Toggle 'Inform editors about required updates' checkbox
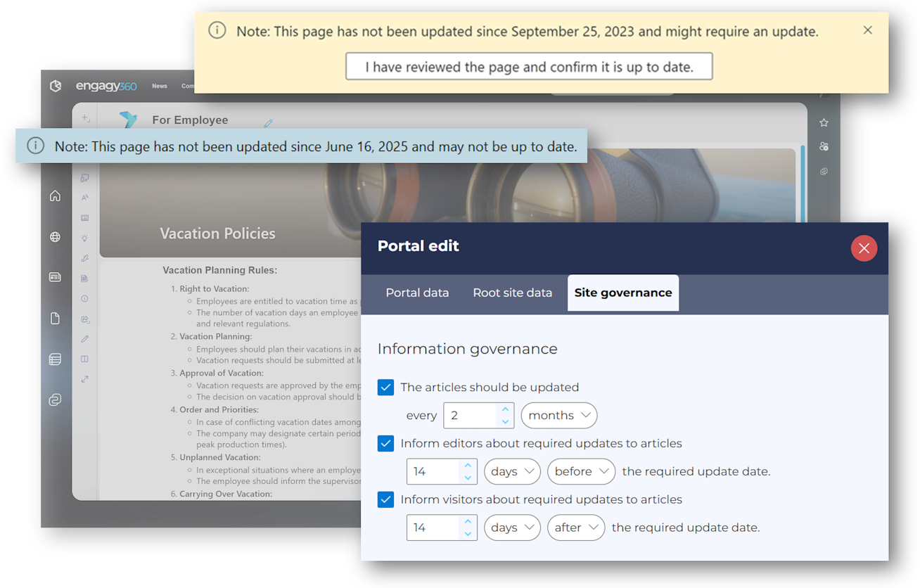The width and height of the screenshot is (920, 588). [x=385, y=444]
